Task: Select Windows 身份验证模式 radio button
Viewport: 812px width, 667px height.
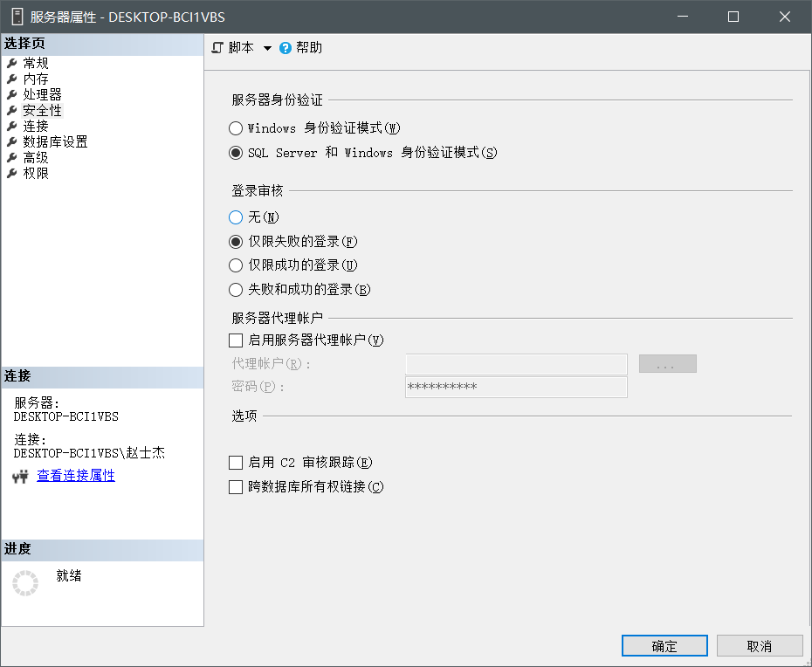Action: point(236,128)
